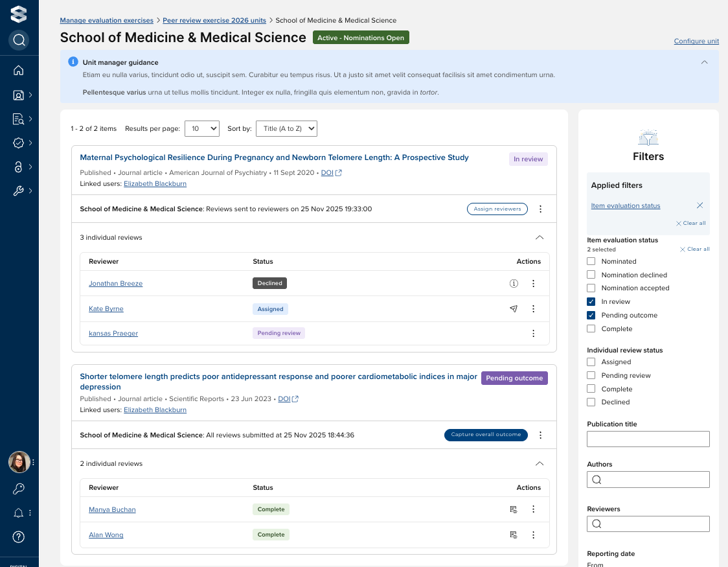Viewport: 728px width, 567px height.
Task: Click the Publication title input field
Action: [x=648, y=439]
